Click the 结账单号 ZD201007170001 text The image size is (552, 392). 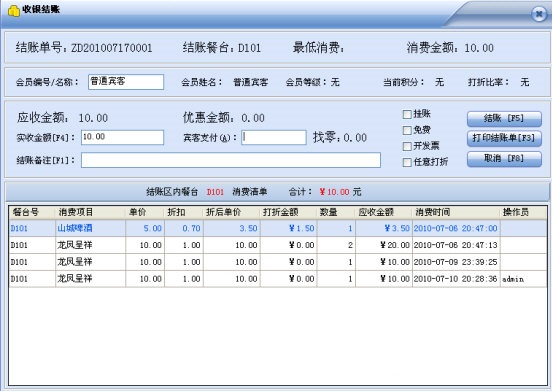point(84,48)
